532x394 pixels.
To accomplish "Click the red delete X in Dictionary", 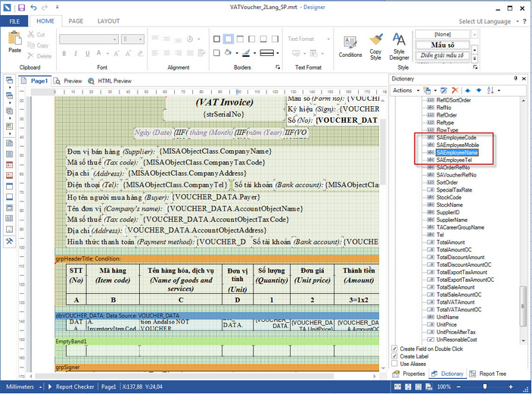I will [455, 90].
